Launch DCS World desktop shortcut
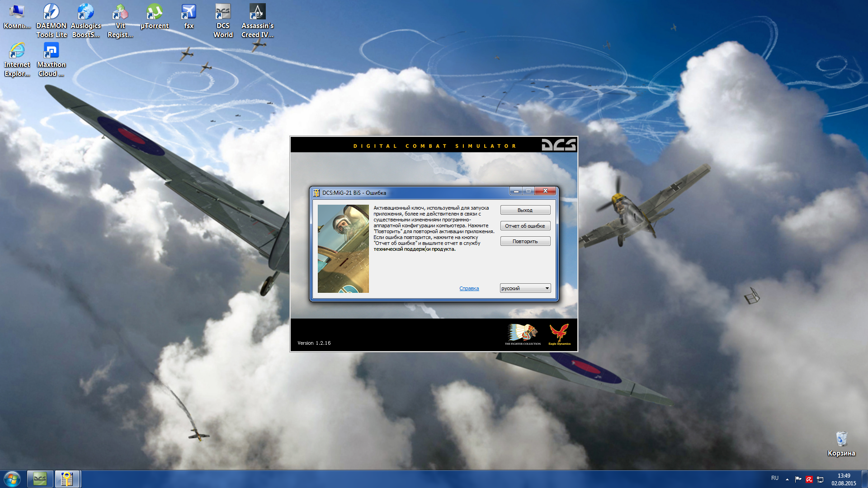This screenshot has height=488, width=868. pos(223,21)
